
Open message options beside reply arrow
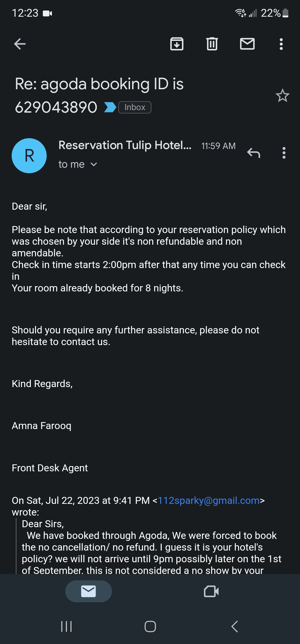pos(284,153)
